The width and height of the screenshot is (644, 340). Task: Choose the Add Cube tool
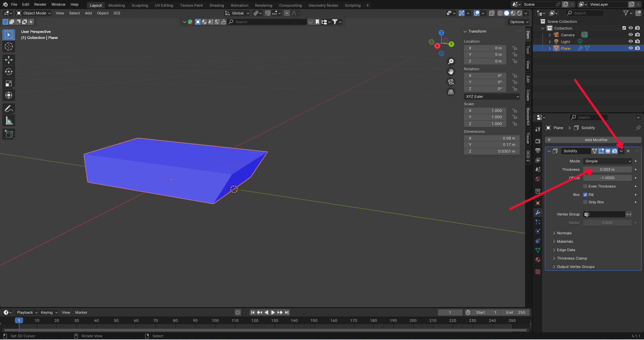coord(9,134)
